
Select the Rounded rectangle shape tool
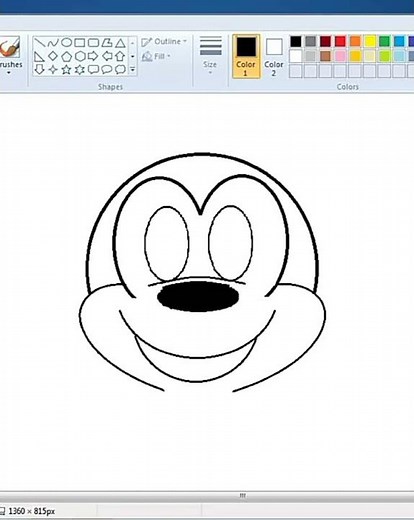[93, 42]
